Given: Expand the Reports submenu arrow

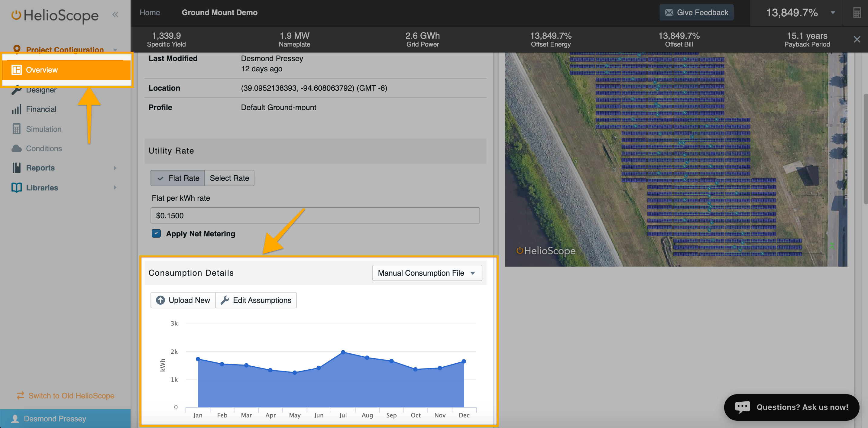Looking at the screenshot, I should pyautogui.click(x=115, y=168).
